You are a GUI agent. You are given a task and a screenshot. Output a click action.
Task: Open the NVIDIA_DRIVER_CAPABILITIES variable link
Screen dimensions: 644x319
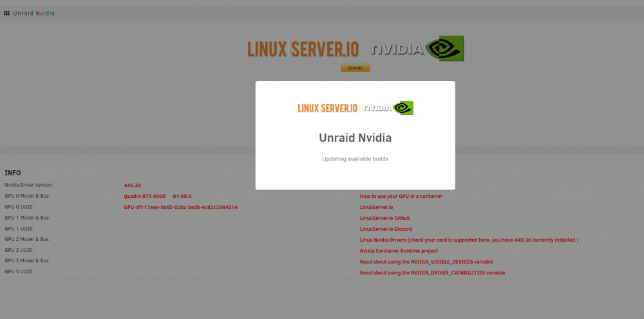click(433, 273)
